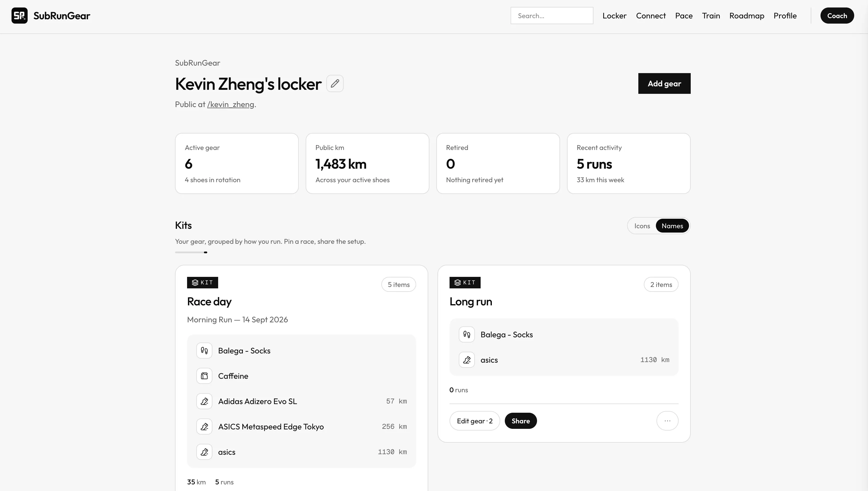The width and height of the screenshot is (868, 491).
Task: Click the asics shoe icon in Race day
Action: click(204, 452)
